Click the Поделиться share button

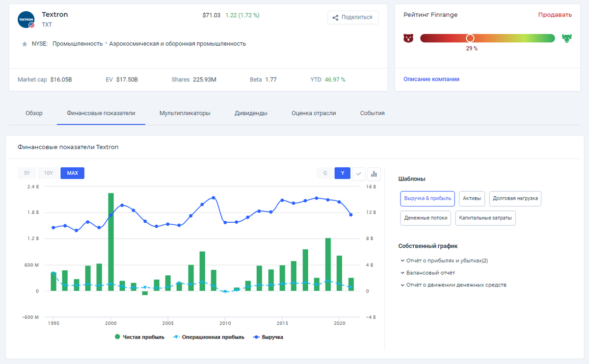(x=353, y=18)
